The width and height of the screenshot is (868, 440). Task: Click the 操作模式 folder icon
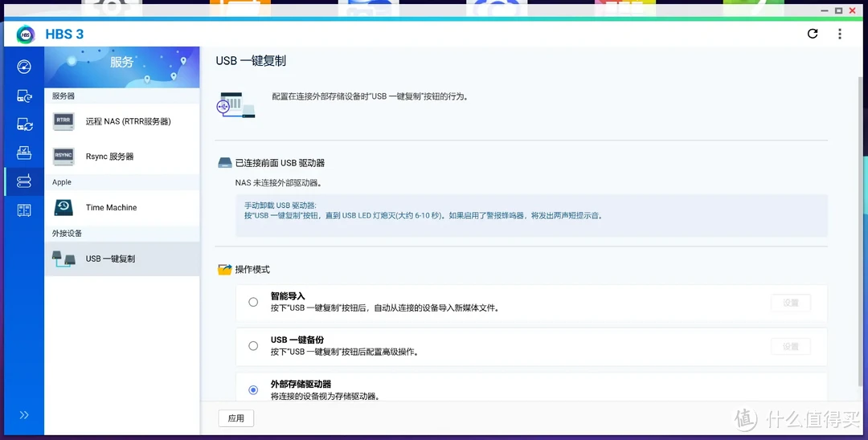225,270
